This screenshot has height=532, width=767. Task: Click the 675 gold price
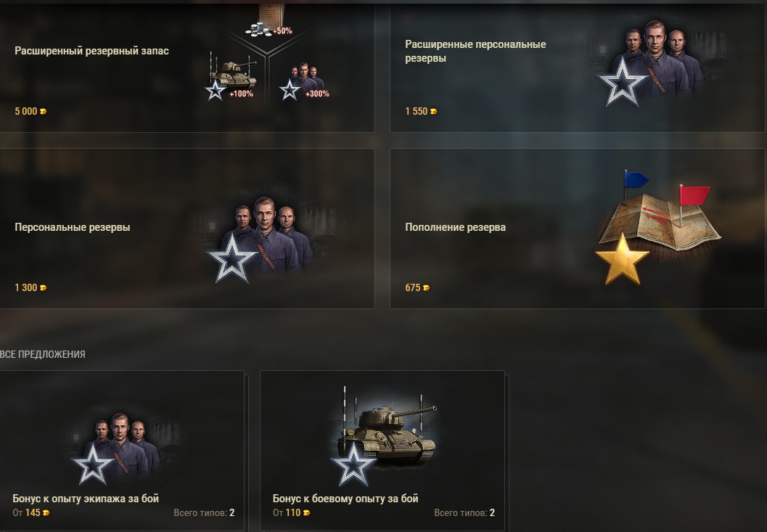(417, 287)
